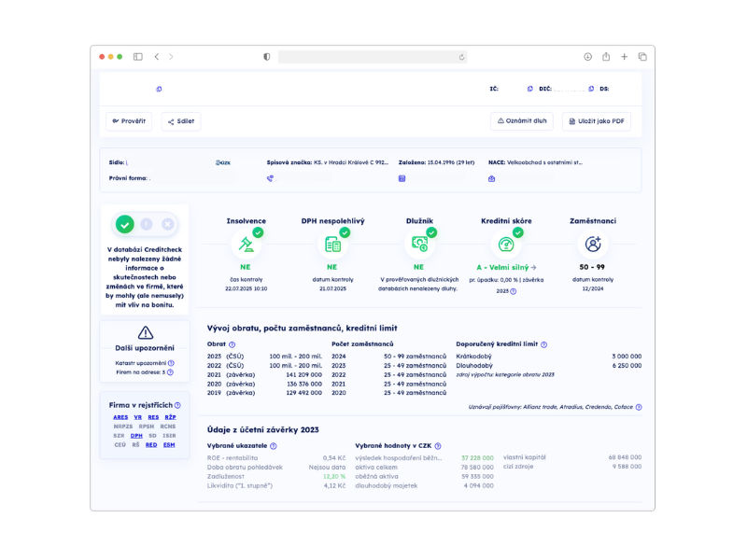Click the Oznámit dluh button

click(522, 121)
